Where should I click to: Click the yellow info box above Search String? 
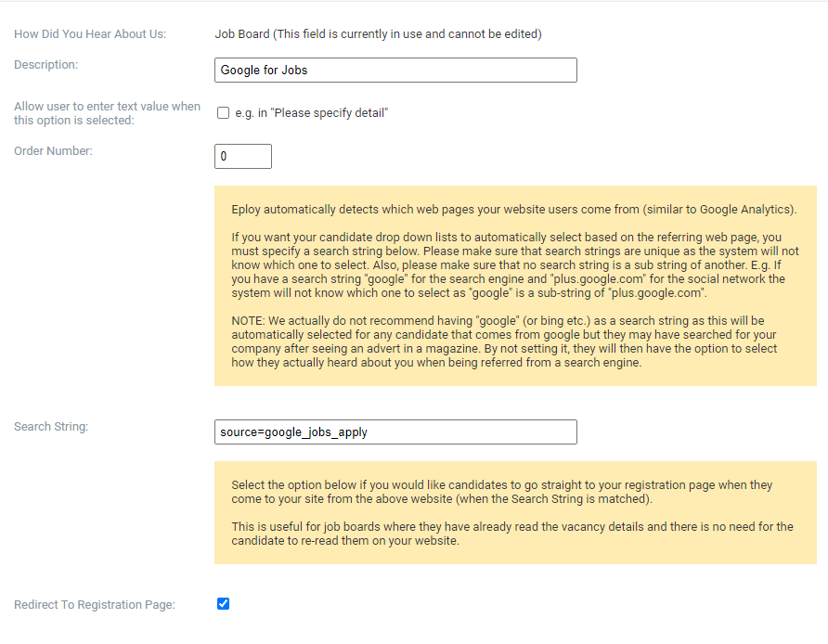coord(515,286)
